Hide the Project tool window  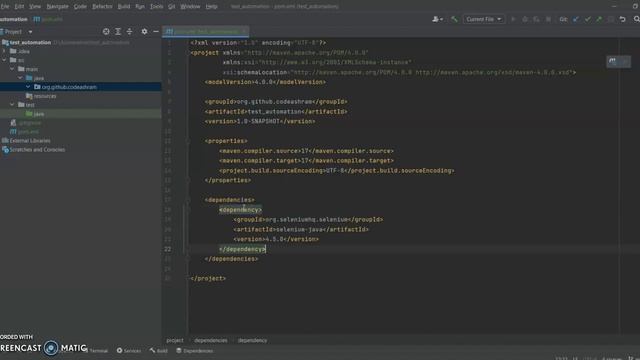tap(156, 31)
